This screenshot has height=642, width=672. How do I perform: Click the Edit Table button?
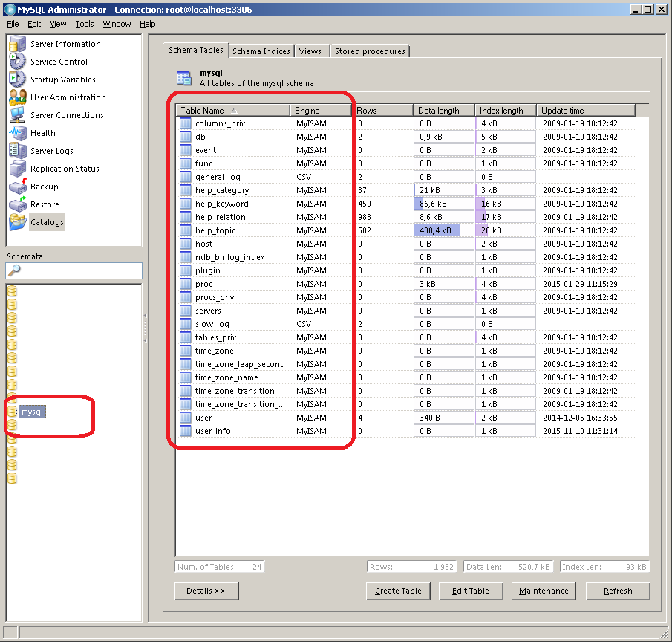(471, 591)
